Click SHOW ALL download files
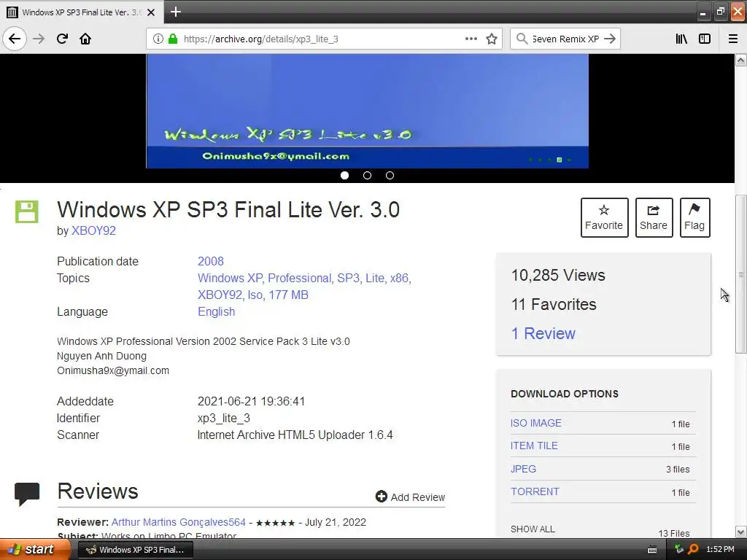 point(533,529)
